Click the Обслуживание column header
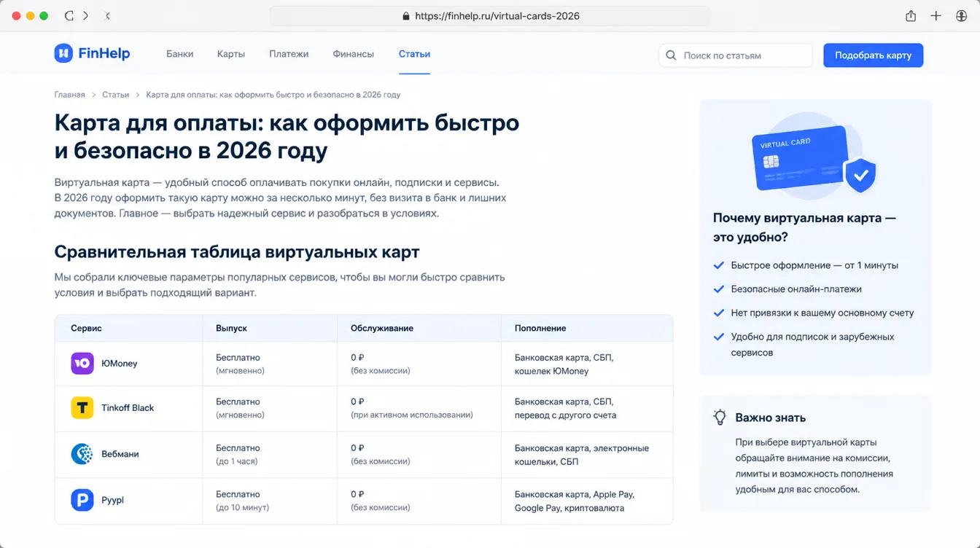Screen dimensions: 980x548 pyautogui.click(x=382, y=329)
